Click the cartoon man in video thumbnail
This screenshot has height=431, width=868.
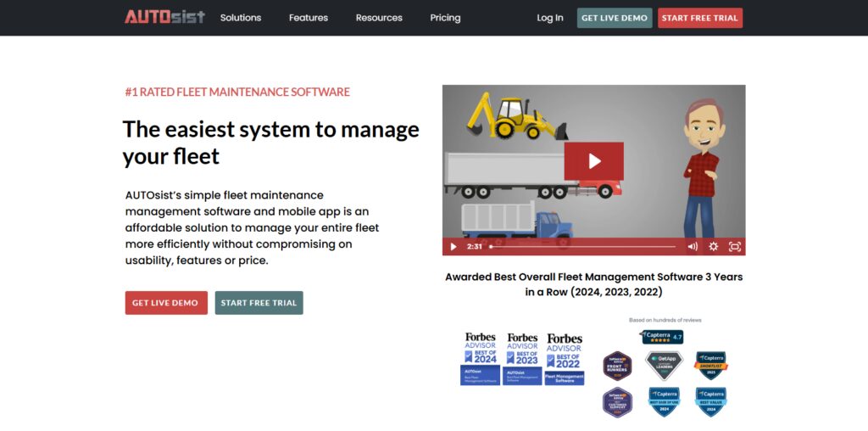[701, 169]
